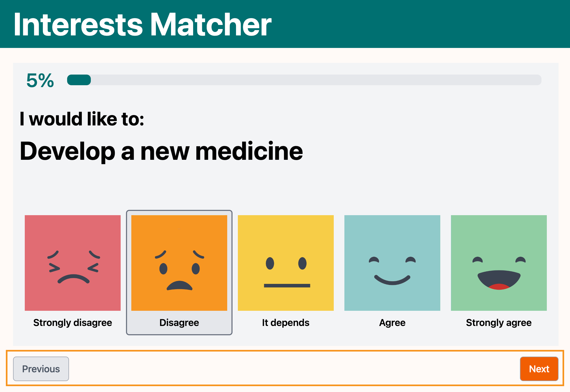Click the 5% progress percentage
The image size is (570, 392).
pyautogui.click(x=40, y=80)
